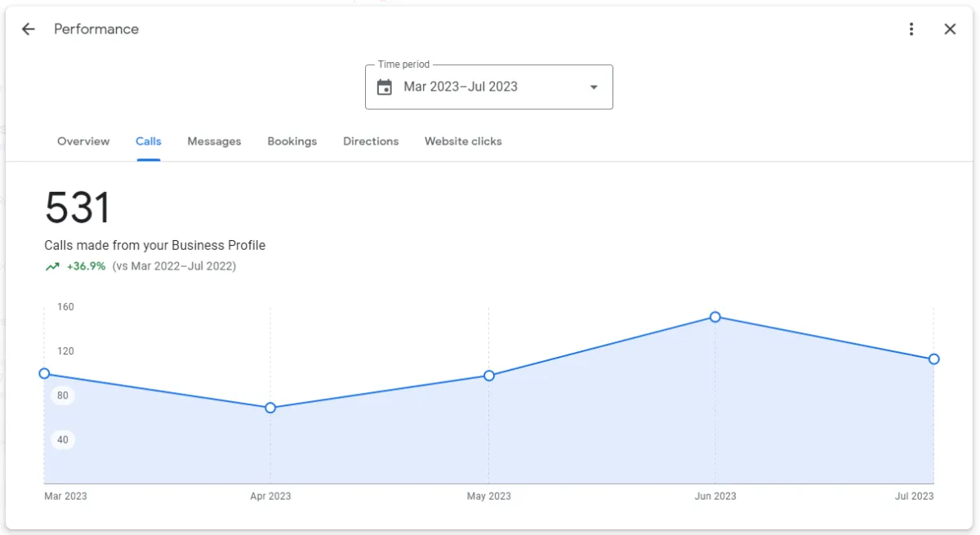Screen dimensions: 980x535
Task: Open the Messages tab
Action: [214, 141]
